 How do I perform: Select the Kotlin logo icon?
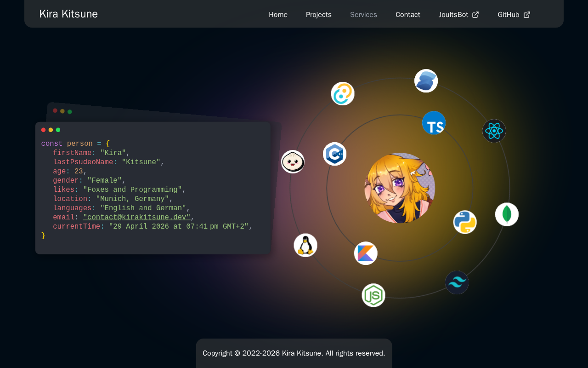pyautogui.click(x=366, y=253)
